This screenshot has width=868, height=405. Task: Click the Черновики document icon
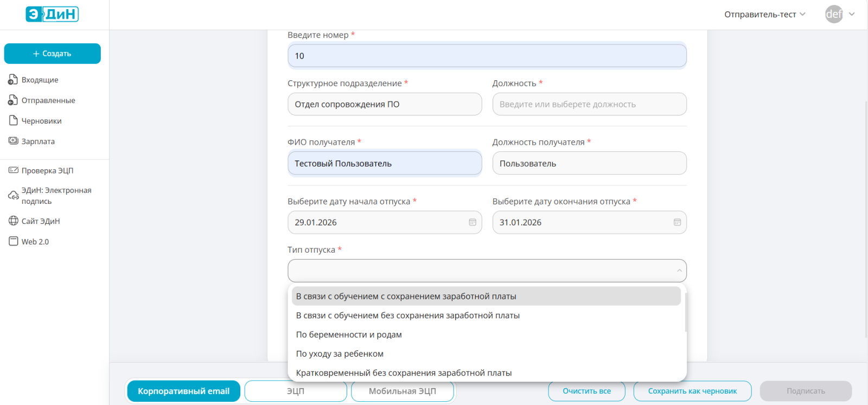[13, 120]
